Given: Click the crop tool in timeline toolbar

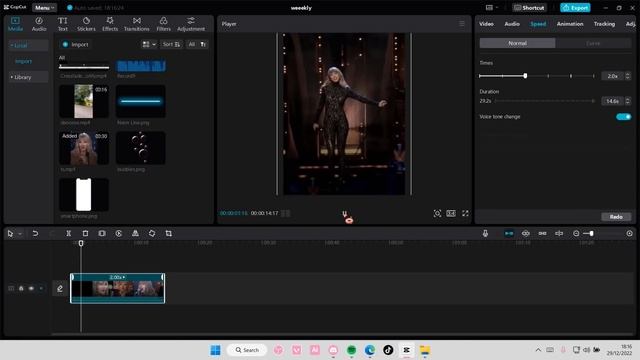Looking at the screenshot, I should tap(169, 233).
